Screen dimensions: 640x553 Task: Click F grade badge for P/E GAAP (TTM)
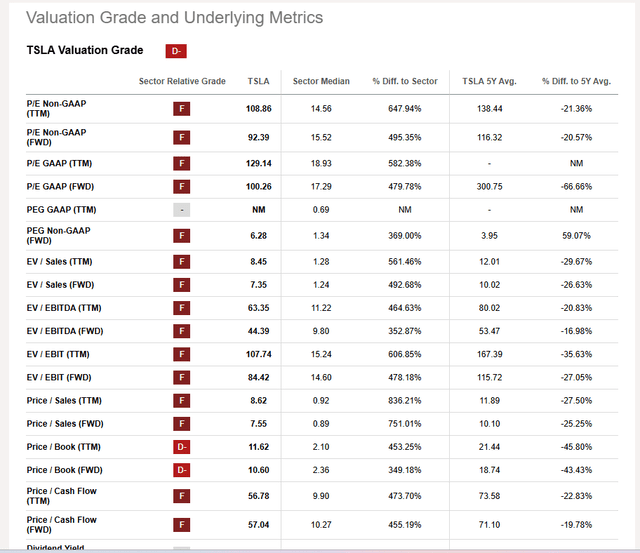tap(182, 164)
